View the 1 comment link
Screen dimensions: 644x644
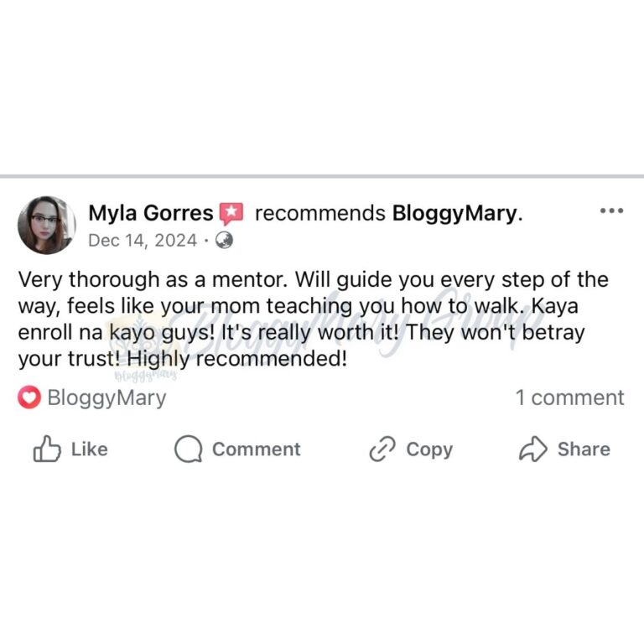(569, 397)
